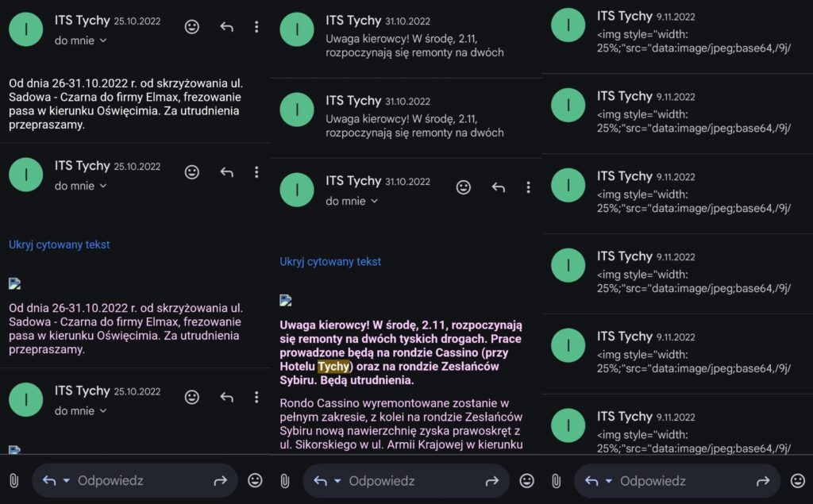Click paperclip icon in the right panel reply bar

click(557, 481)
